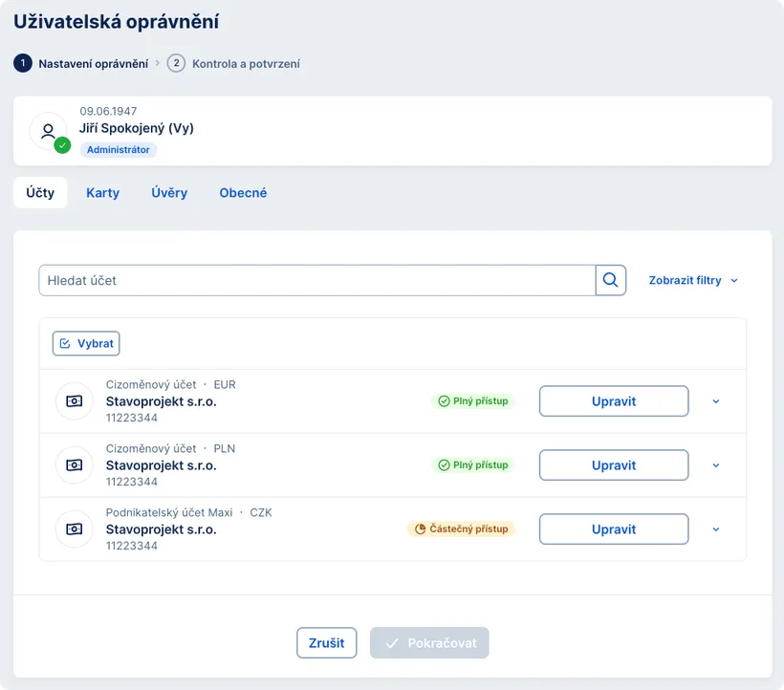Click the green verified checkmark on avatar
Screen dimensions: 784x690
pos(62,145)
